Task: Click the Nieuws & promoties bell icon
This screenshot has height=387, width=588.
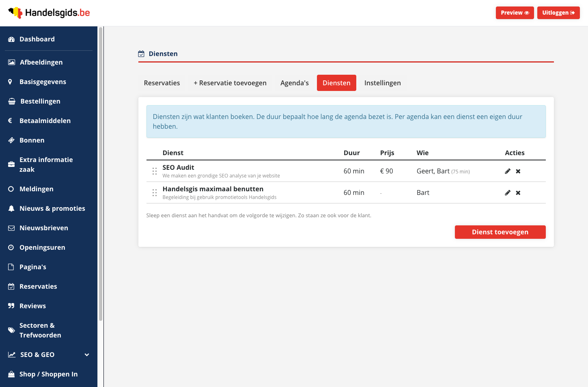Action: [x=11, y=208]
